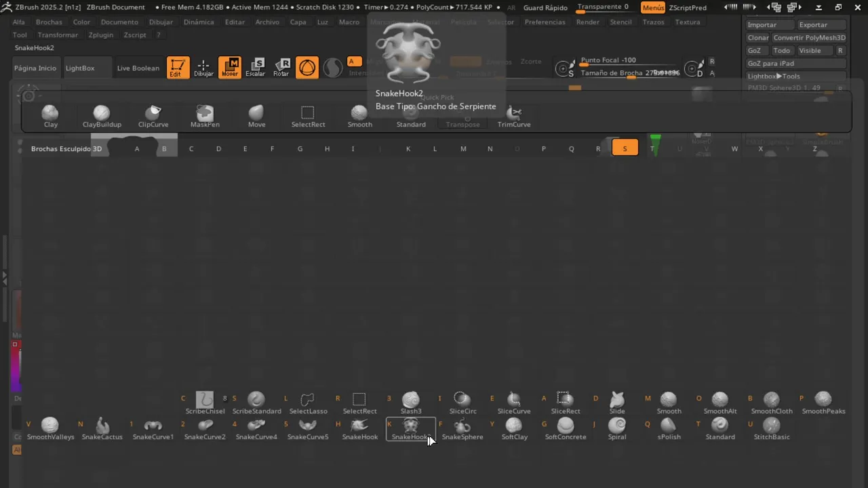Filter brushes by letter M
Viewport: 868px width, 488px height.
(463, 148)
